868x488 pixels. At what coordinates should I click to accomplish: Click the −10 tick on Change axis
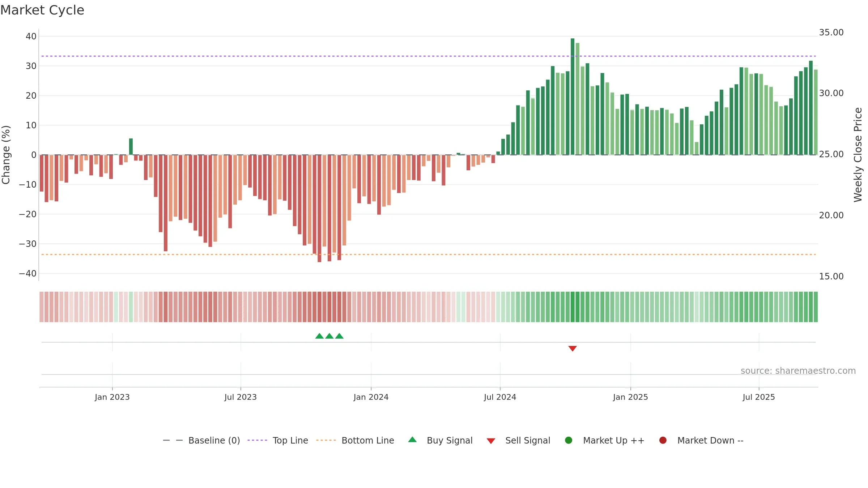pos(28,185)
